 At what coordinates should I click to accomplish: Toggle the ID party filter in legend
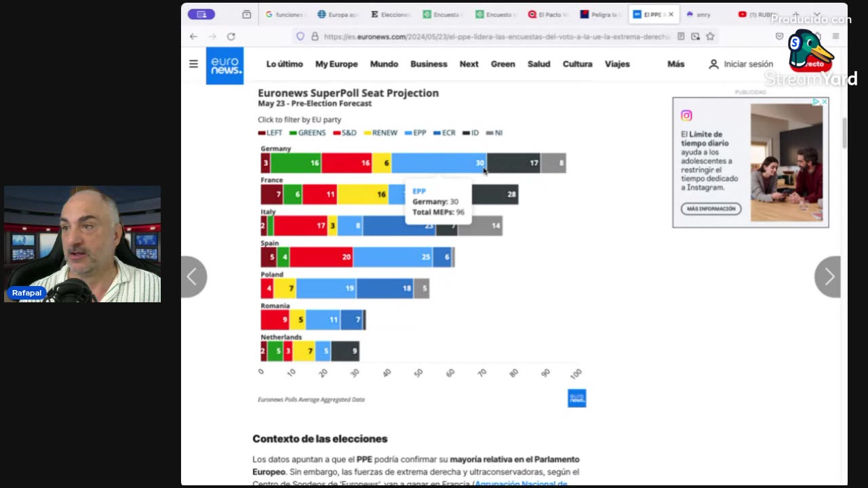pyautogui.click(x=471, y=133)
